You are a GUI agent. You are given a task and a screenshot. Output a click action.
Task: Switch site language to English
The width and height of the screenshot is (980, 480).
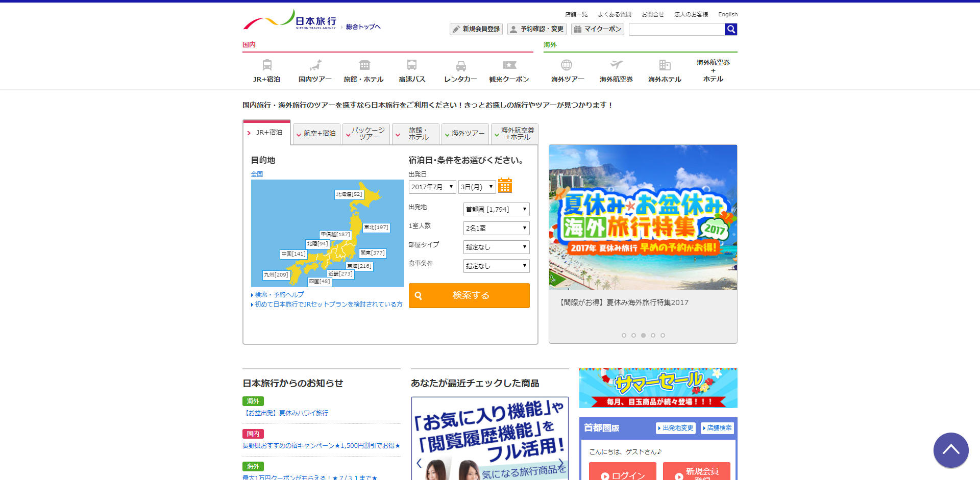pos(727,14)
